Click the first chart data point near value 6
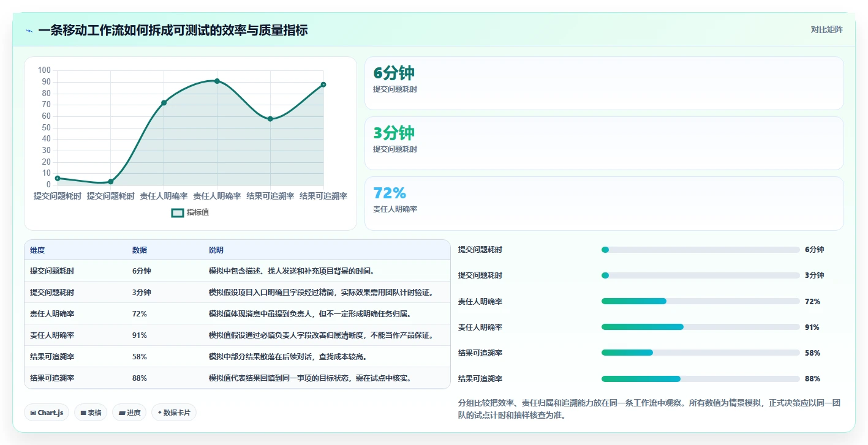The height and width of the screenshot is (445, 868). click(x=57, y=178)
